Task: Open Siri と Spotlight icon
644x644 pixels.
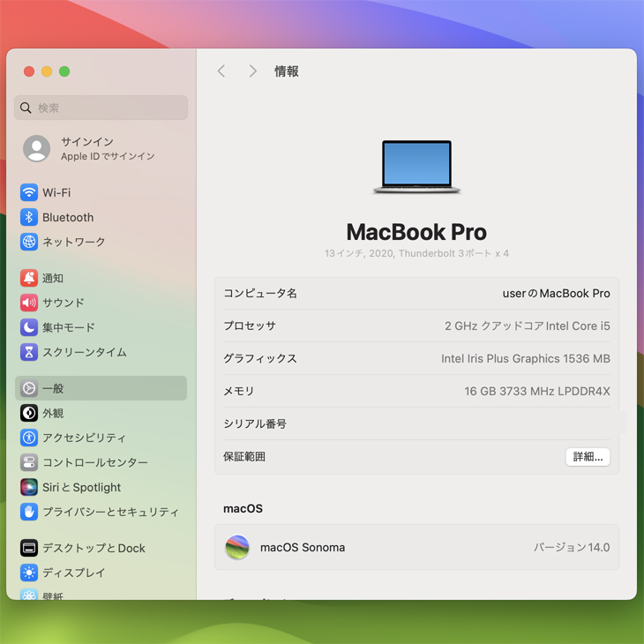Action: [29, 487]
